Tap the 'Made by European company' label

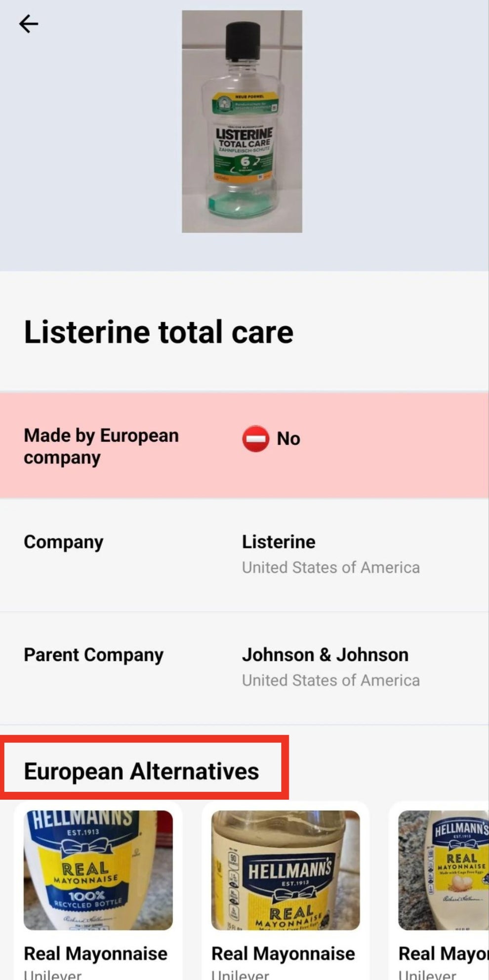[x=101, y=446]
